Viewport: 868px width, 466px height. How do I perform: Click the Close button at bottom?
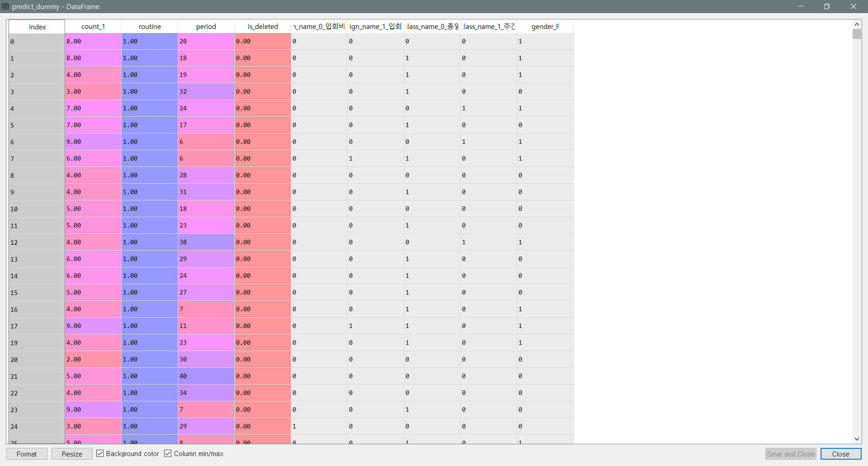(x=840, y=454)
